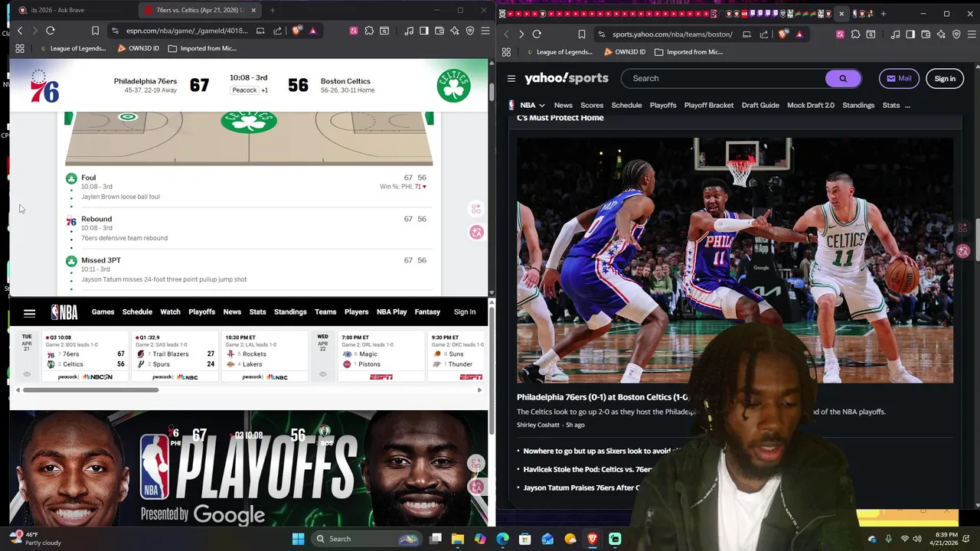Open extensions puzzle icon in ESPN window
980x551 pixels.
(x=369, y=31)
